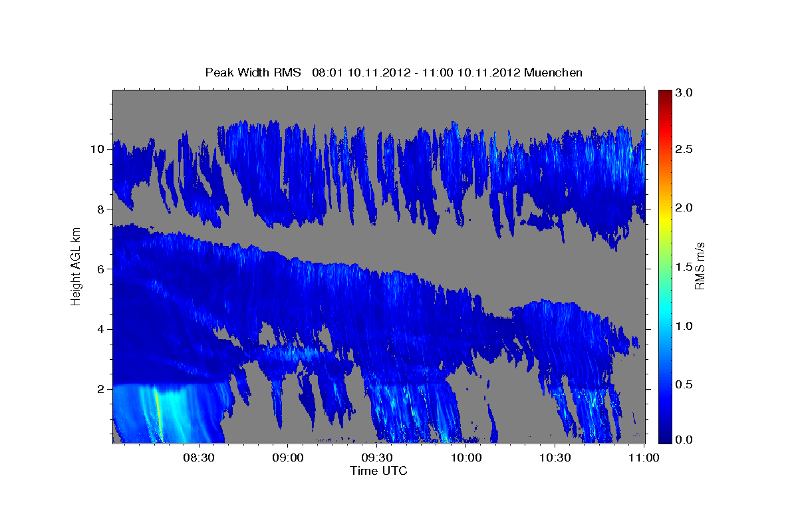The height and width of the screenshot is (532, 798).
Task: Click the 09:00 time tick label
Action: click(287, 458)
